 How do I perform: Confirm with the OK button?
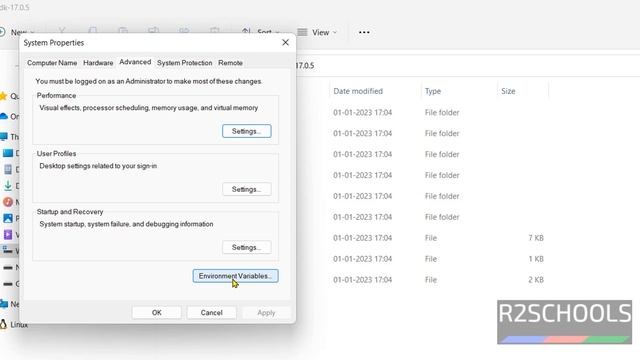[x=157, y=313]
